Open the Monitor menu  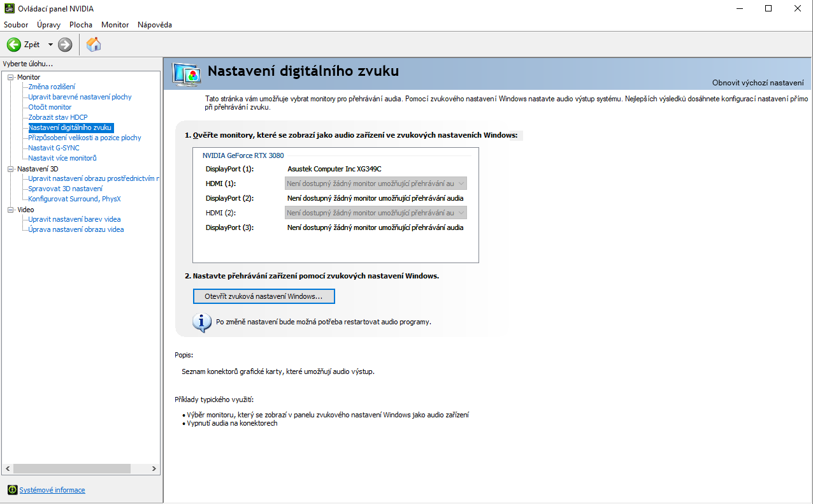point(115,25)
